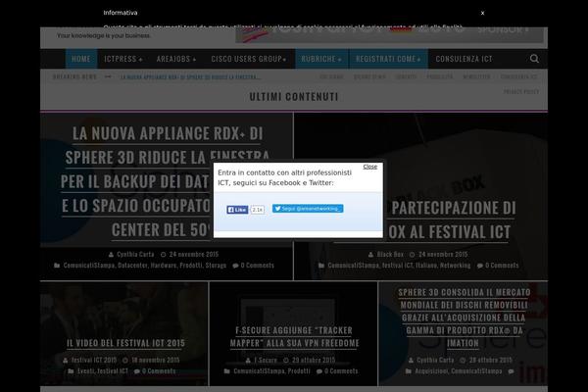This screenshot has width=588, height=392.
Task: Click the Twitter Segui follow button
Action: 308,209
